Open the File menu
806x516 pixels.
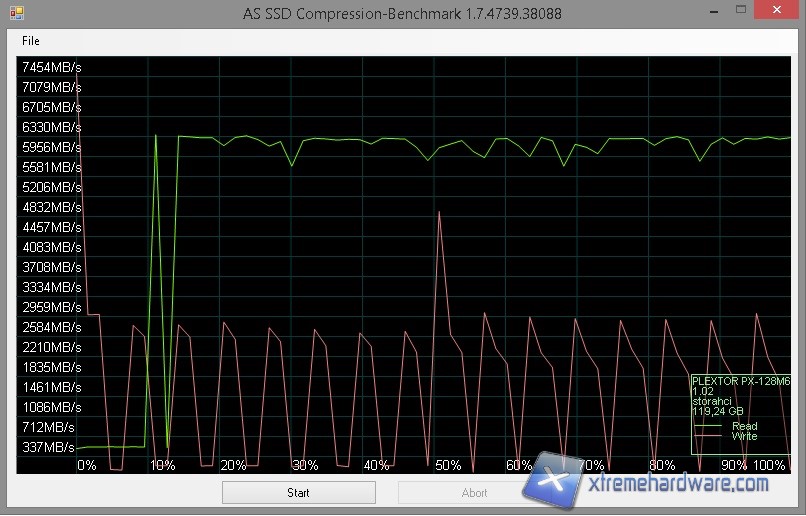31,41
